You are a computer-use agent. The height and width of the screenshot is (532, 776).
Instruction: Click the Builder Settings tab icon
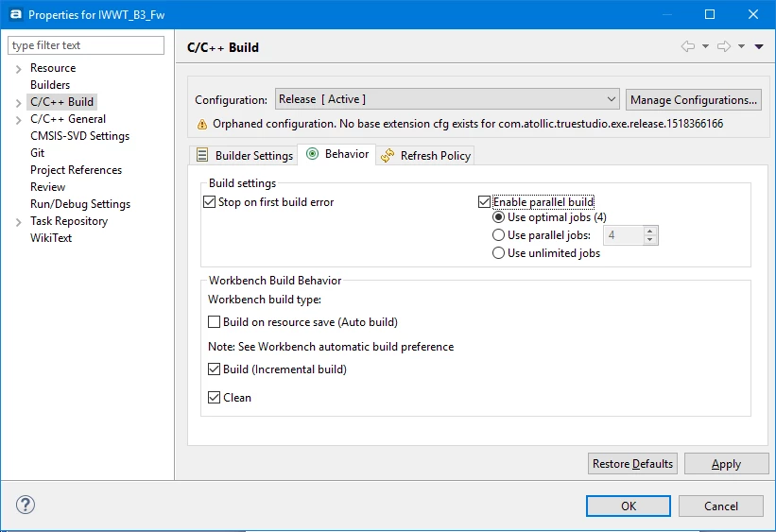[202, 155]
